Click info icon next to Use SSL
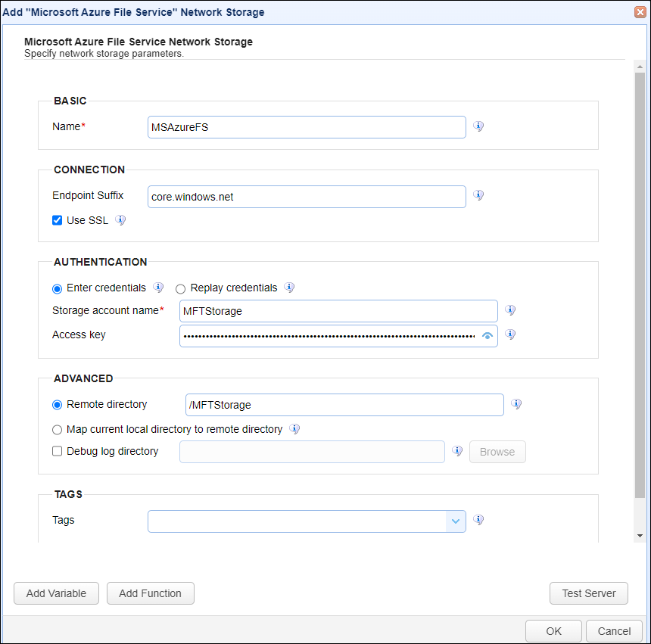 click(120, 220)
